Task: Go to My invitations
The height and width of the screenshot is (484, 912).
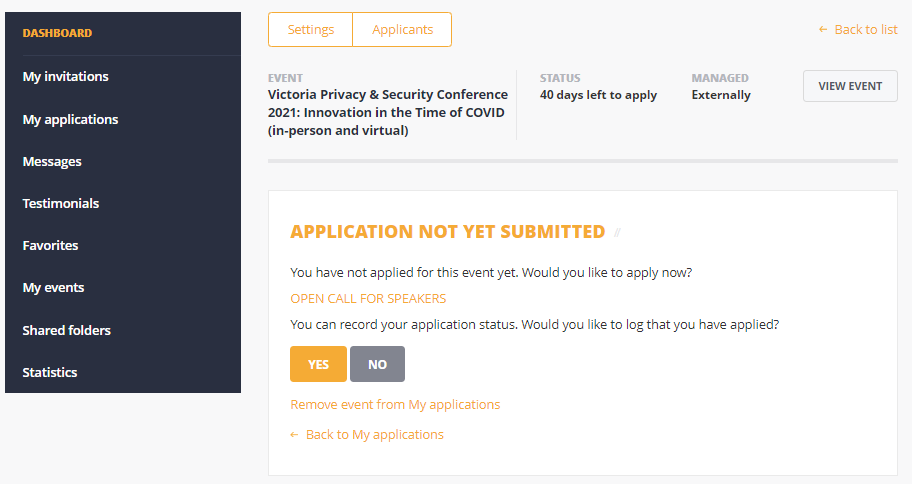Action: coord(66,77)
